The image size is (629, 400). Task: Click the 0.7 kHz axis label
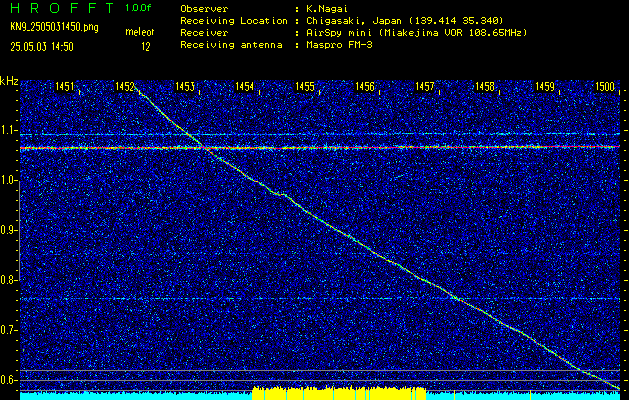point(9,330)
